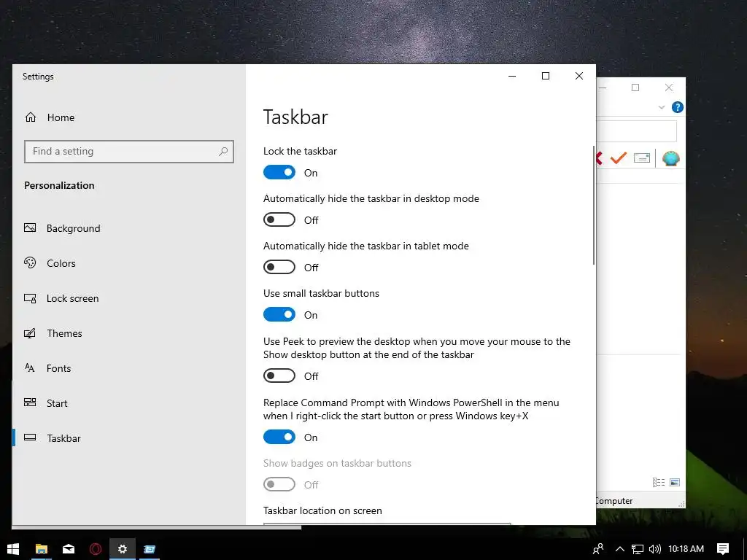Screen dimensions: 747x560
Task: Click the clock showing 10:18 AM
Action: tap(686, 549)
